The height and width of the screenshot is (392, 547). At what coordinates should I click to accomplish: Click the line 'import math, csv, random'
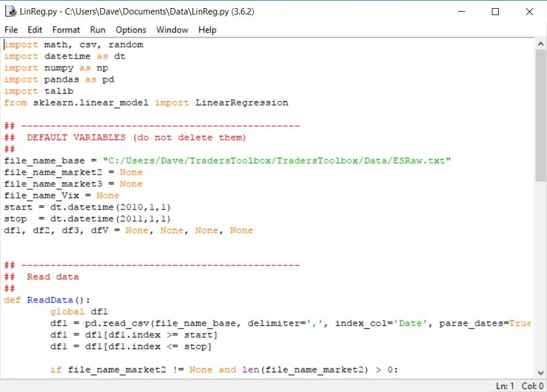coord(74,45)
